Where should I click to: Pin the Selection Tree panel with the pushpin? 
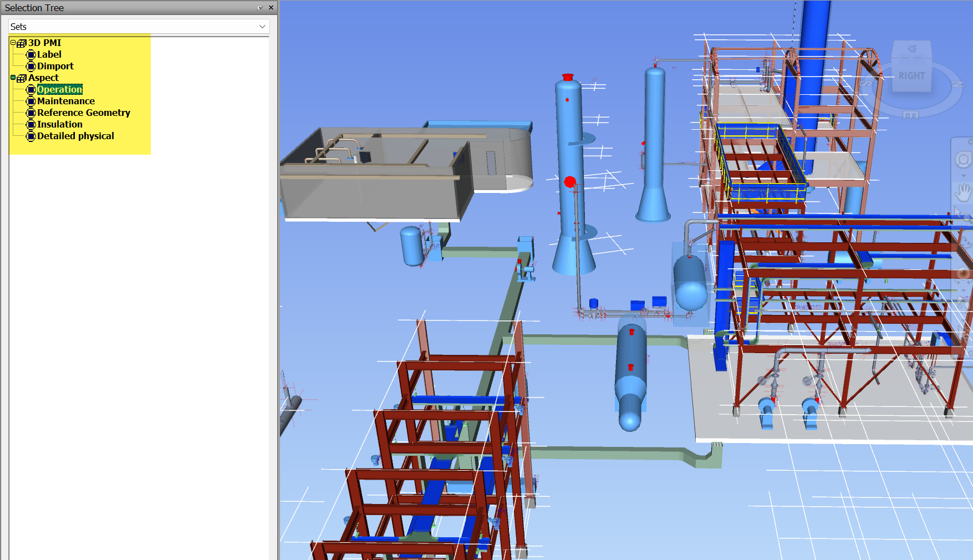(x=259, y=7)
